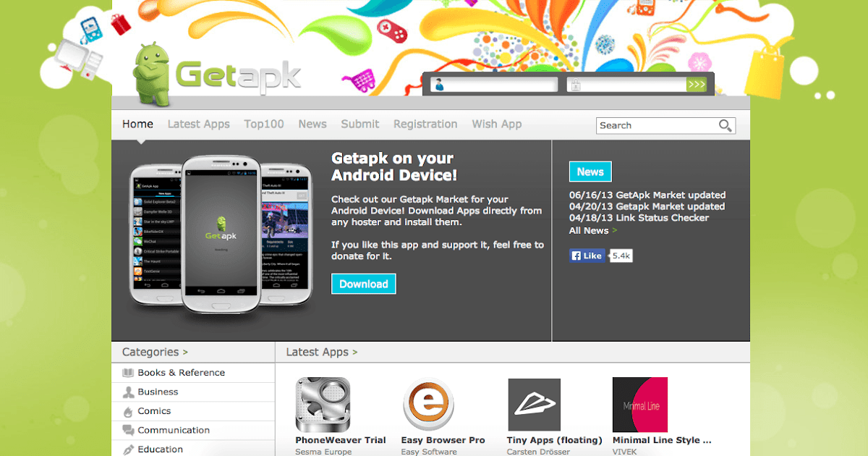Open the Tiny Apps floating icon
Screen dimensions: 868x456
pyautogui.click(x=535, y=405)
